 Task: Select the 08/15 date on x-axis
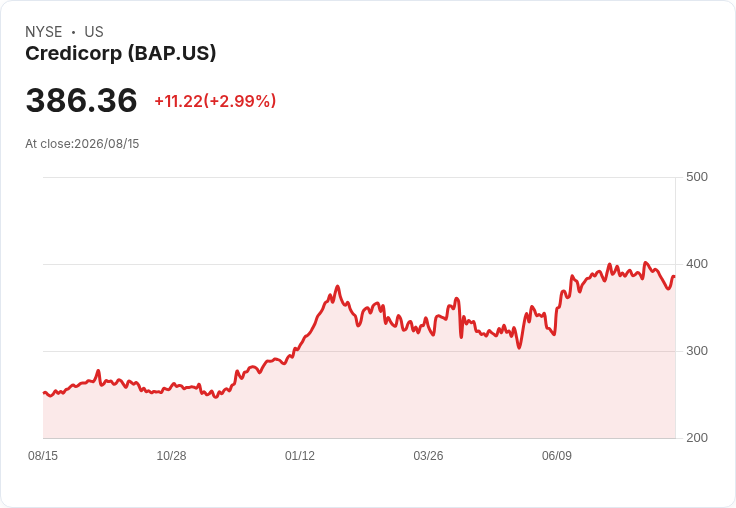[43, 455]
